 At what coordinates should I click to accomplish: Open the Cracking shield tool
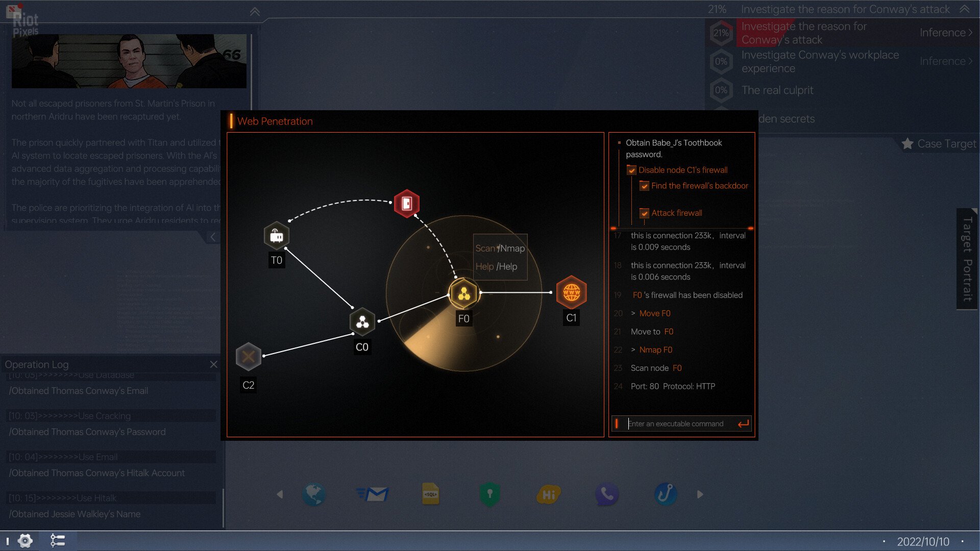[489, 494]
